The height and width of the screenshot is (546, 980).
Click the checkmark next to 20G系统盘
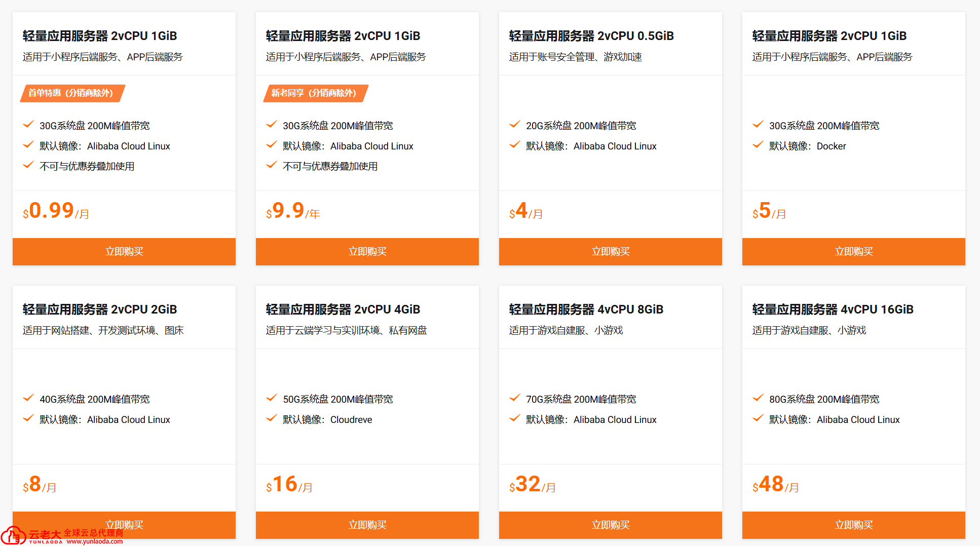coord(514,125)
